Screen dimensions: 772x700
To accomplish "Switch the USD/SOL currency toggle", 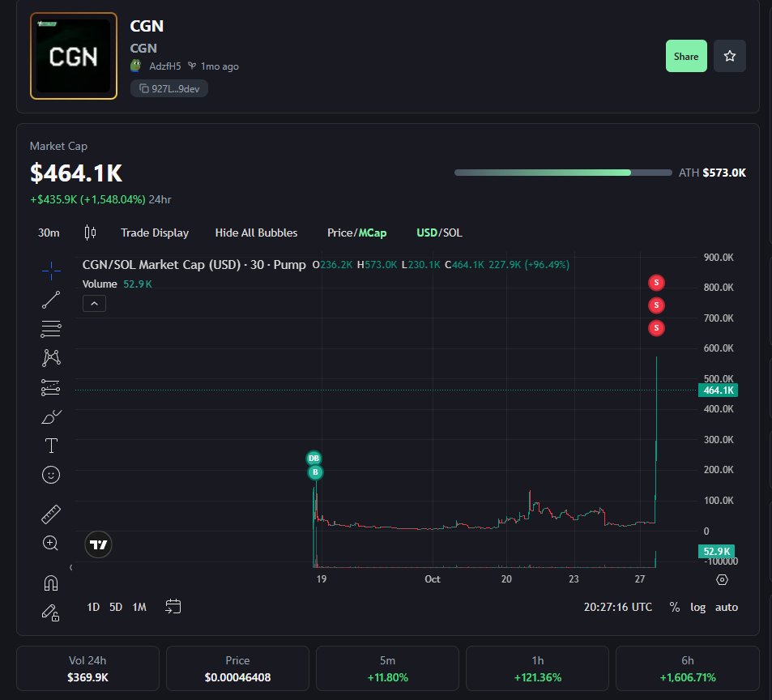I will point(439,233).
